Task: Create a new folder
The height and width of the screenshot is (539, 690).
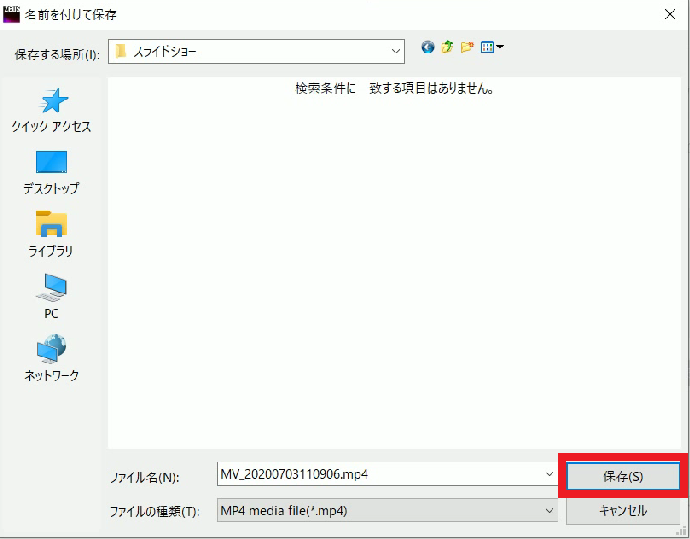Action: point(467,47)
